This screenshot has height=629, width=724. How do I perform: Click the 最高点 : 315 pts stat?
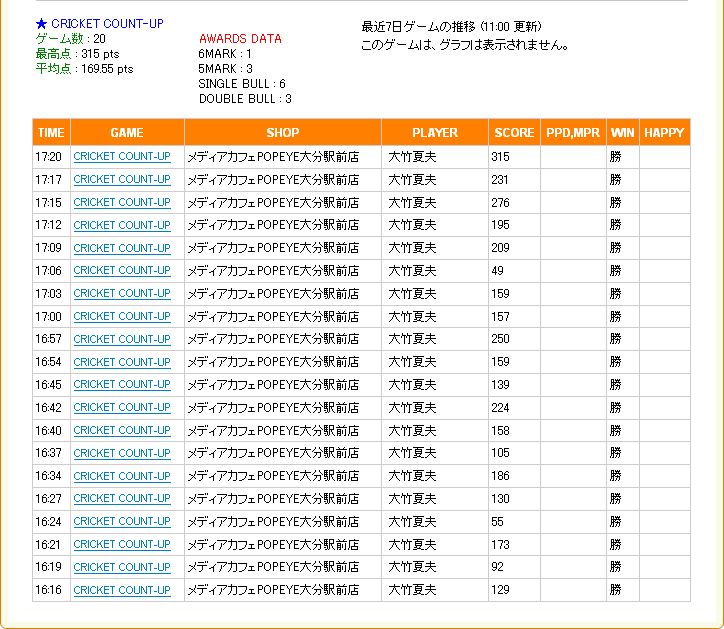pos(78,54)
